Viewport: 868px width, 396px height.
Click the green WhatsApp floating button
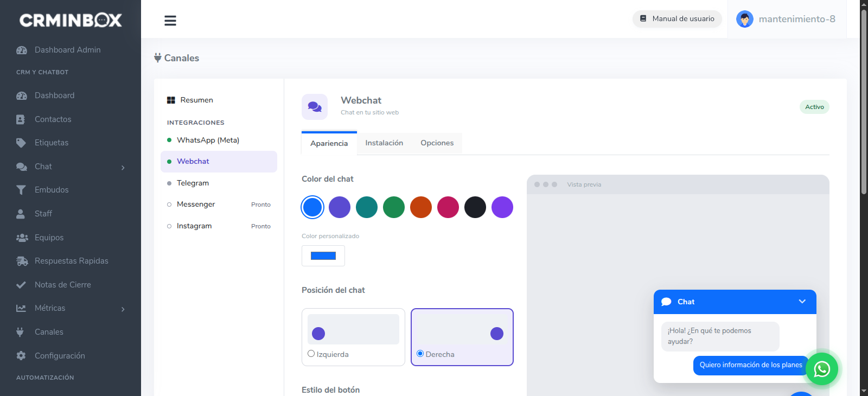pyautogui.click(x=822, y=369)
